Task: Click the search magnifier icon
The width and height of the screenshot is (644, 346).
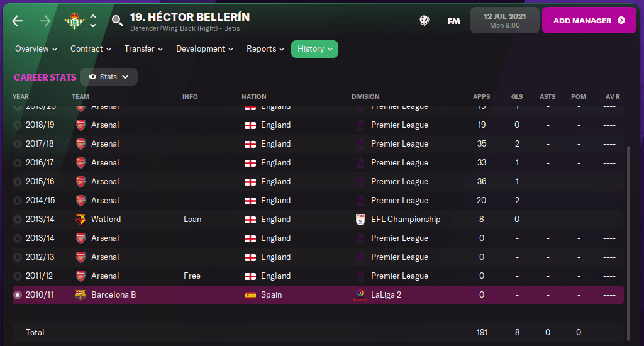Action: (x=117, y=21)
